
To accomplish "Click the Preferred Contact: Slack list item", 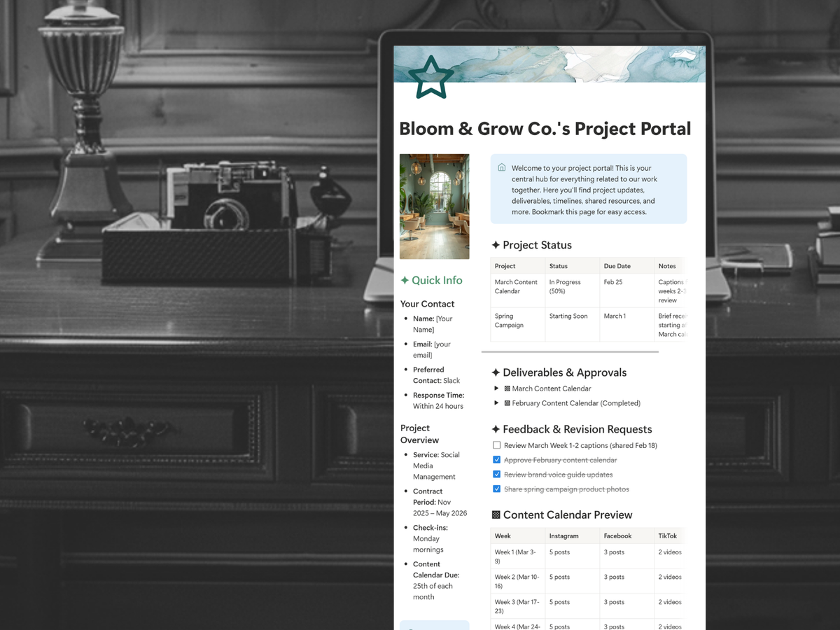I will [437, 375].
